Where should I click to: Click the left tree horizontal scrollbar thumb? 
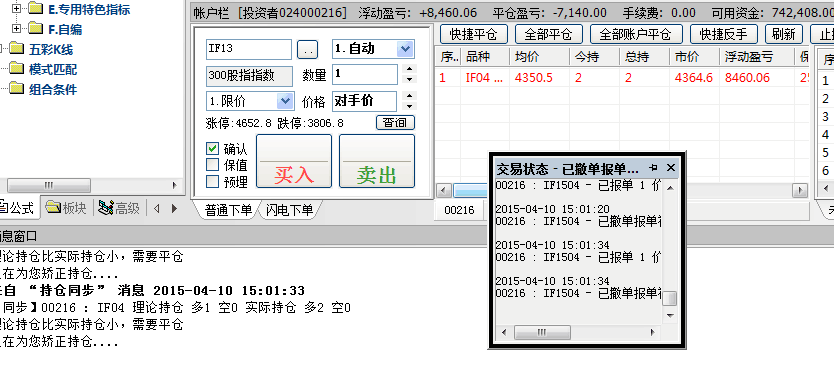pyautogui.click(x=49, y=185)
